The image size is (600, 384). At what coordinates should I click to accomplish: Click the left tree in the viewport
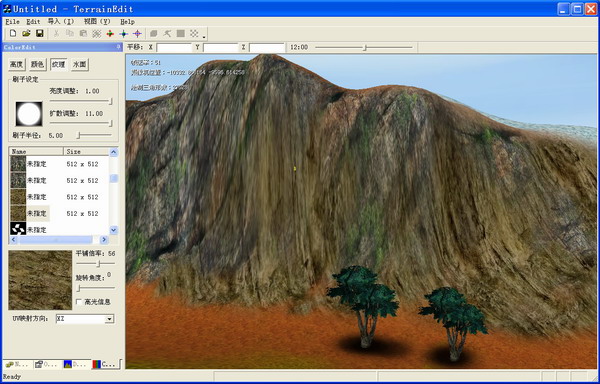click(x=364, y=306)
